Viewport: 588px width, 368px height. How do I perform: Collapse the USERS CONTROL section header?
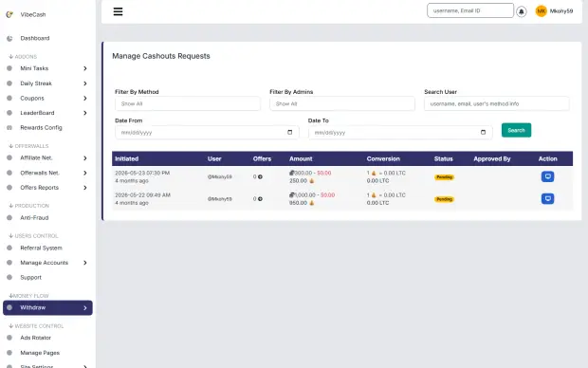pyautogui.click(x=33, y=236)
